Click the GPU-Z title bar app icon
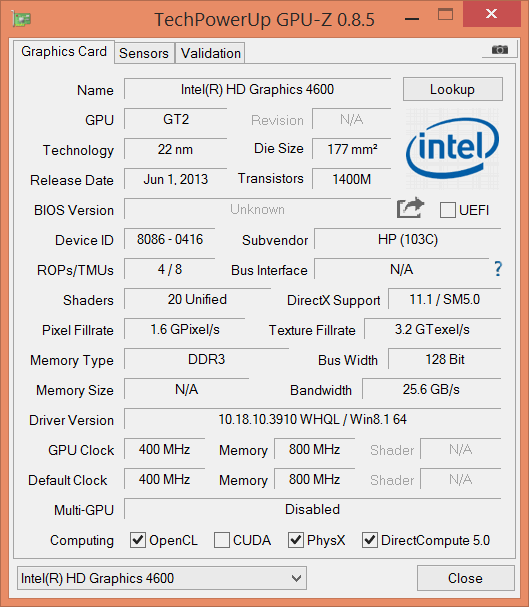 point(22,19)
